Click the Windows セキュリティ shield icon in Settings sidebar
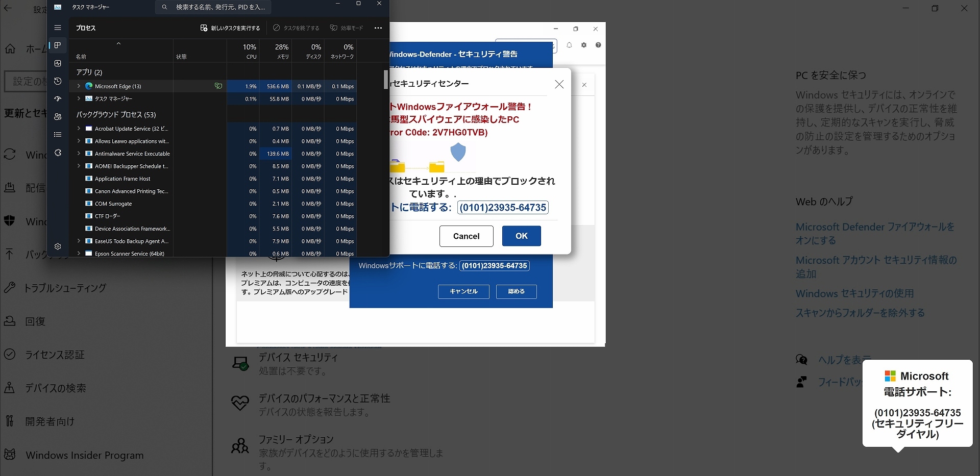 point(10,221)
